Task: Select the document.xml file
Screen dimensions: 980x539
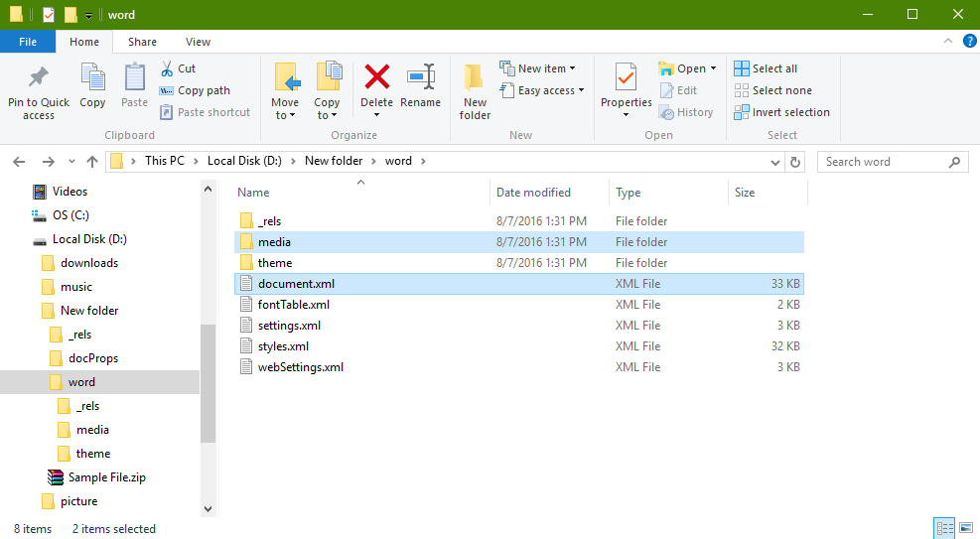Action: [x=518, y=284]
